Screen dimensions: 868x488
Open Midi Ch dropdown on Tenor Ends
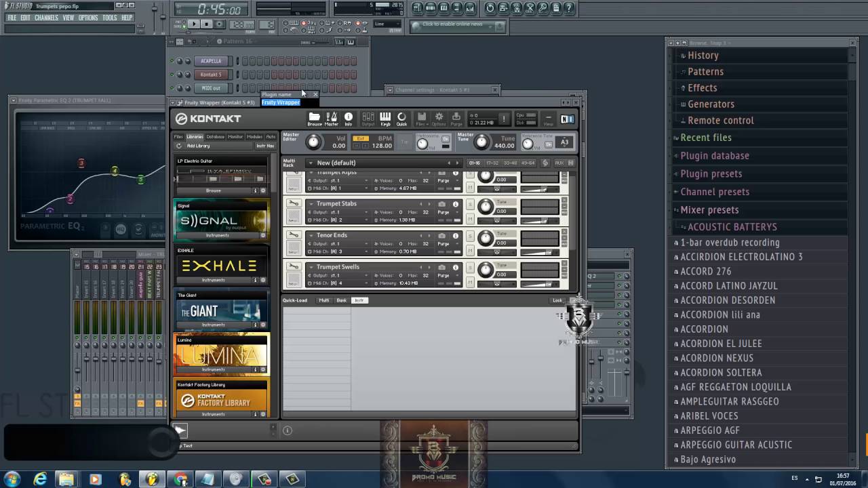[339, 251]
